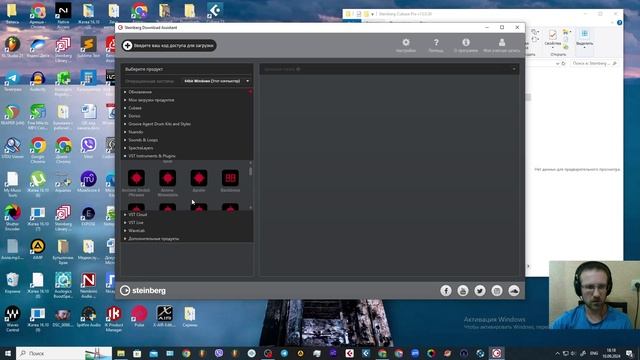Open X-AIR Edit desktop shortcut
640x360 pixels.
point(164,316)
